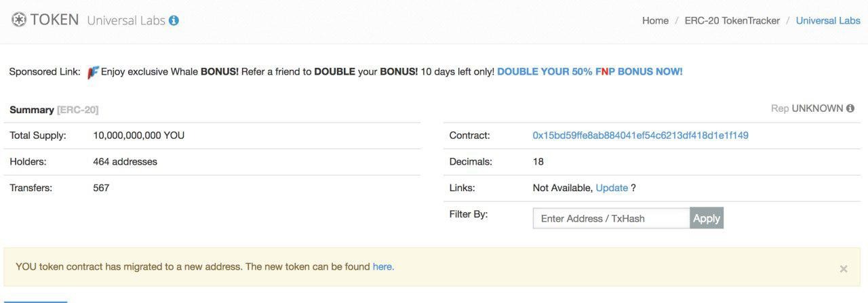Open the Home breadcrumb link
This screenshot has width=868, height=303.
tap(655, 20)
